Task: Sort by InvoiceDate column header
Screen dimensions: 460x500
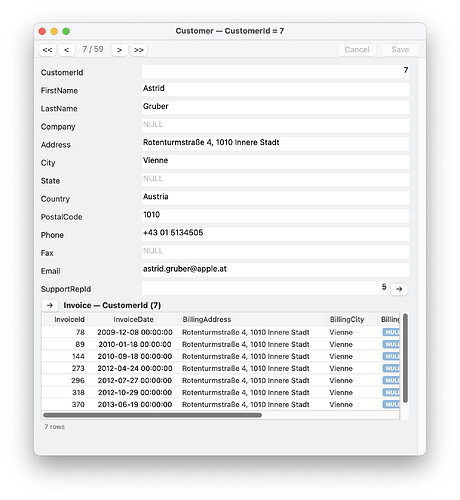Action: point(133,319)
